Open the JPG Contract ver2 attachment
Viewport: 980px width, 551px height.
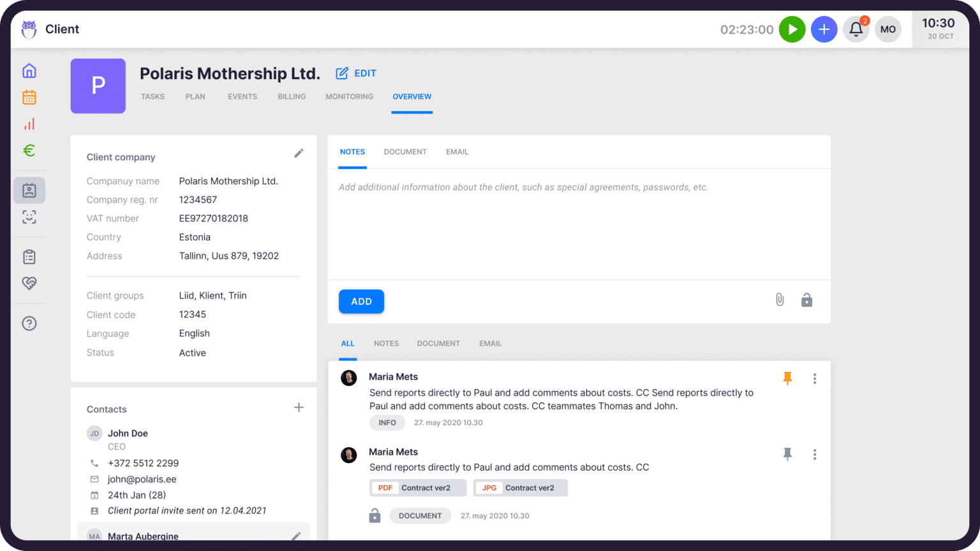(x=521, y=488)
